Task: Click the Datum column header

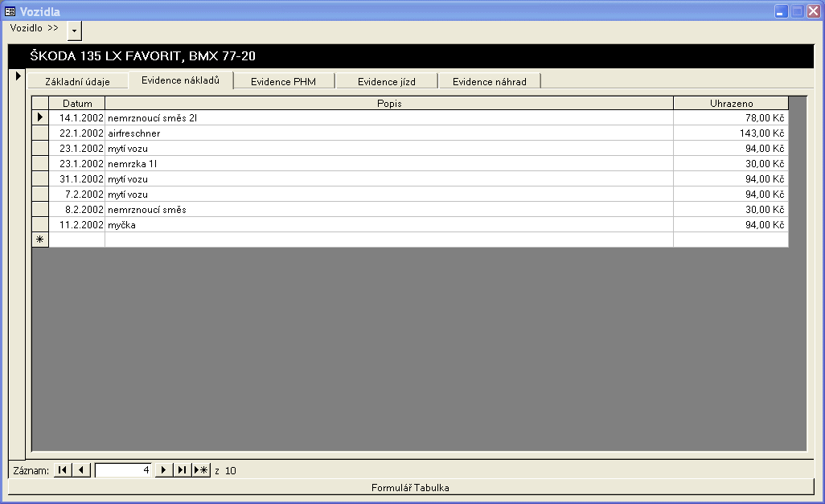Action: [x=77, y=103]
